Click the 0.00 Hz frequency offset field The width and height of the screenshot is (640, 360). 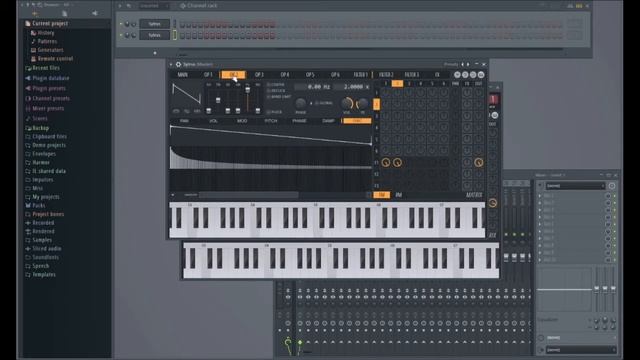coord(313,87)
